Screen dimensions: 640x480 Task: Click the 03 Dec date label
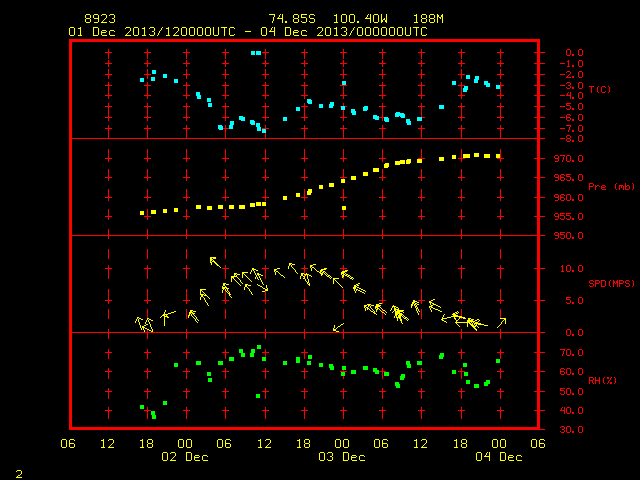point(342,457)
